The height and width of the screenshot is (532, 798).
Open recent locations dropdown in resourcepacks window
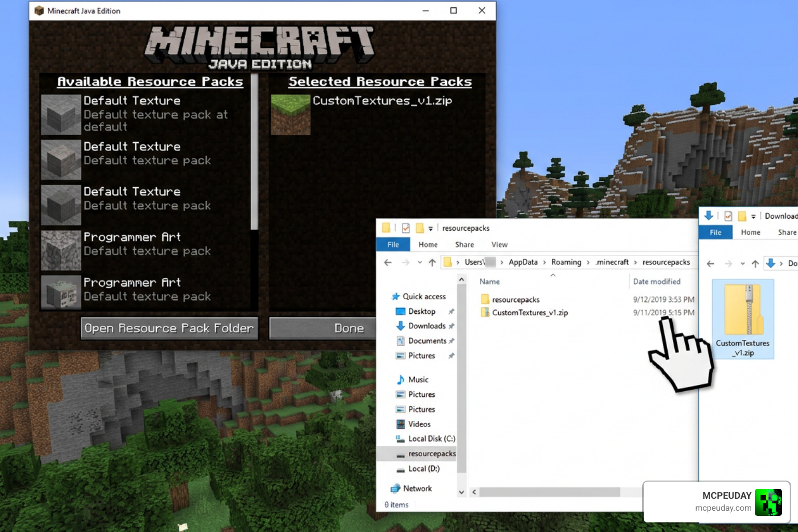(x=420, y=262)
